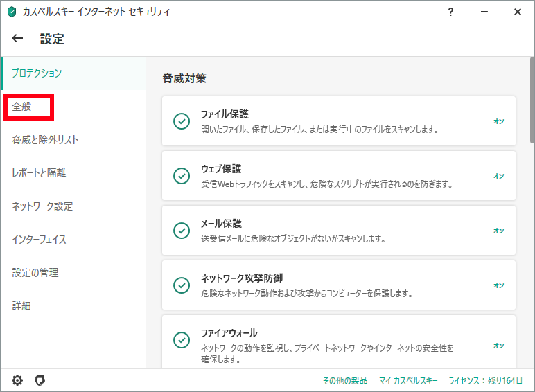Open the マイ カスペルスキー link

(408, 381)
